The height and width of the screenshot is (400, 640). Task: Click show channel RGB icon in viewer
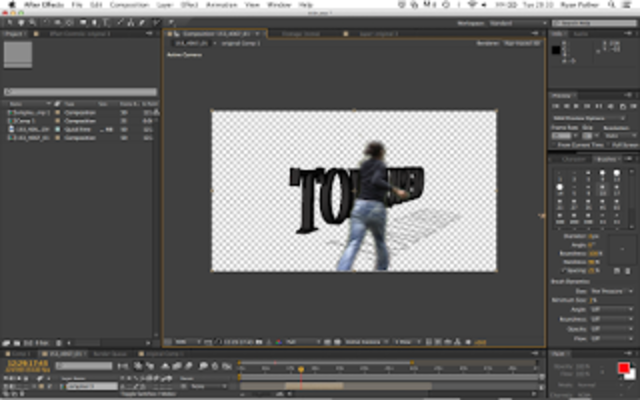pos(279,342)
